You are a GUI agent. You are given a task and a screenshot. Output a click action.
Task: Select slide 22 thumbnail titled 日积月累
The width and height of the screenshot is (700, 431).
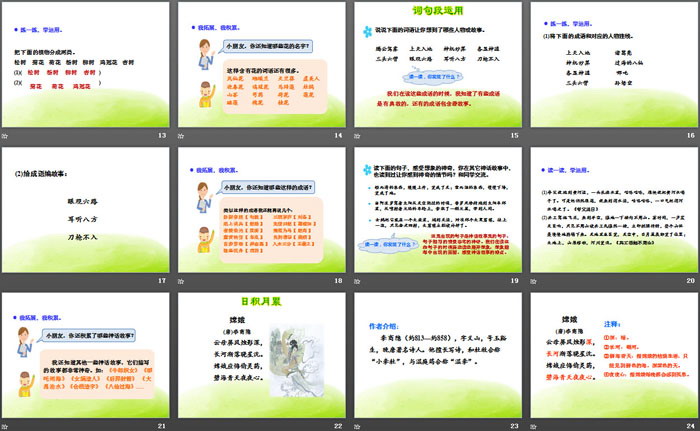(262, 355)
